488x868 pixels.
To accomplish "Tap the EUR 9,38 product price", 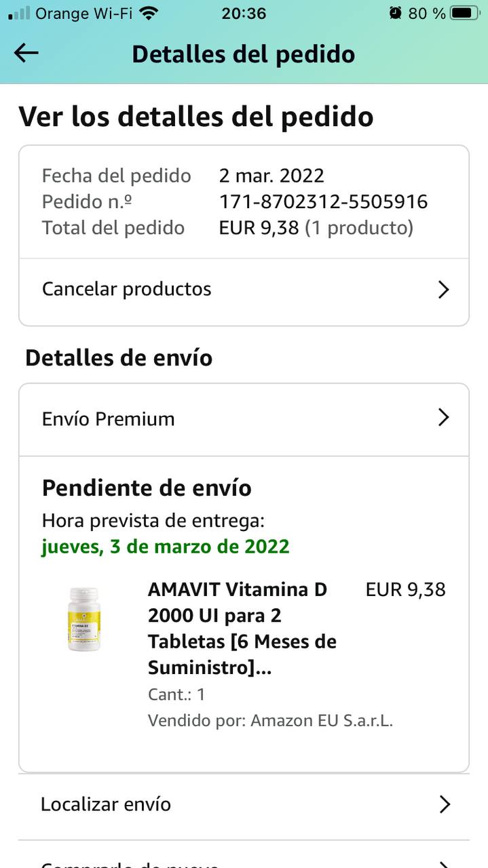I will pos(406,589).
